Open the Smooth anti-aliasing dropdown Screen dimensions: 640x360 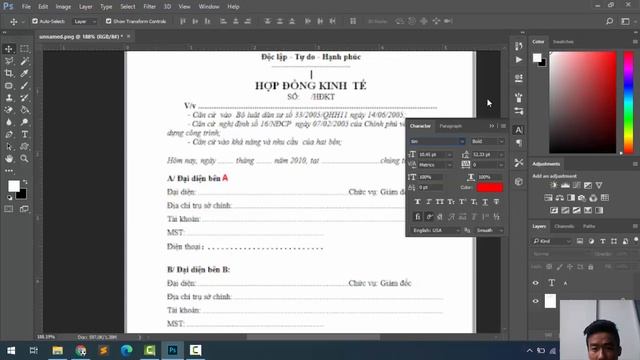pyautogui.click(x=489, y=231)
